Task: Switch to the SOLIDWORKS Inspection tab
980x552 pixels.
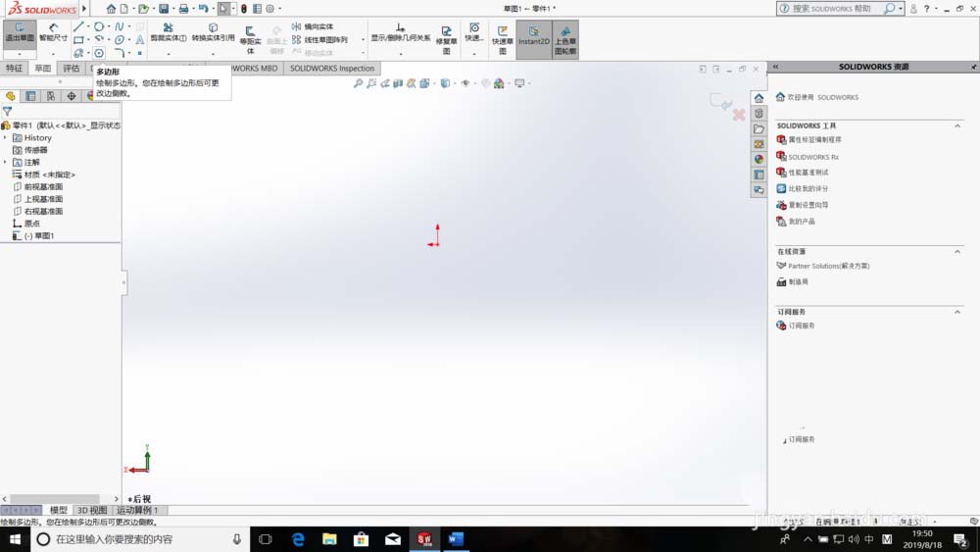Action: coord(332,68)
